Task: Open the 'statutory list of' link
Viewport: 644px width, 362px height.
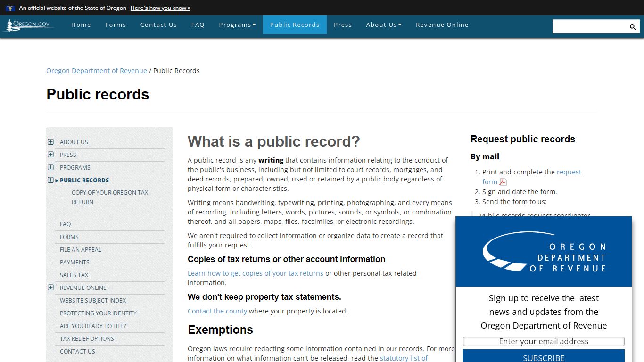Action: [404, 358]
